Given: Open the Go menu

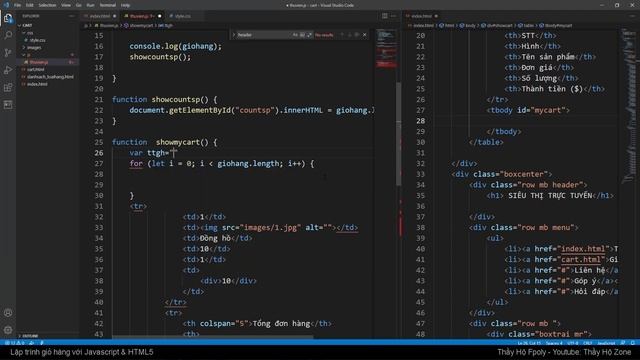Looking at the screenshot, I should (x=79, y=5).
